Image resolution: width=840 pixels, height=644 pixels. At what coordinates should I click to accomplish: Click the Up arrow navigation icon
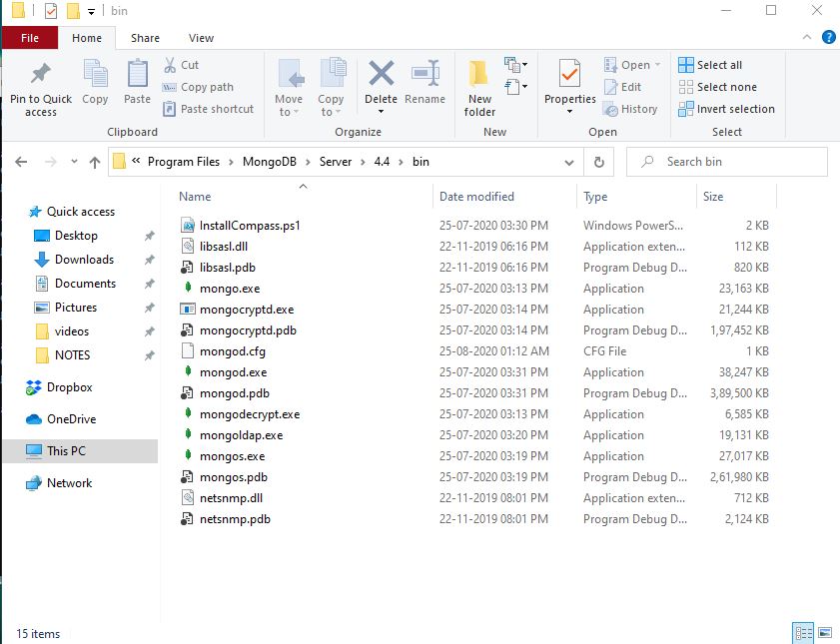(95, 162)
